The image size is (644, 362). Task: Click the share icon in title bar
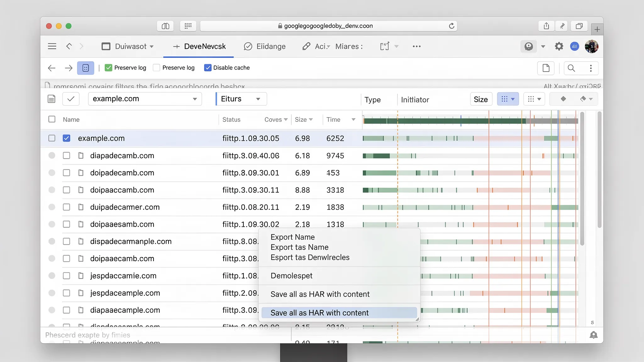click(x=546, y=26)
